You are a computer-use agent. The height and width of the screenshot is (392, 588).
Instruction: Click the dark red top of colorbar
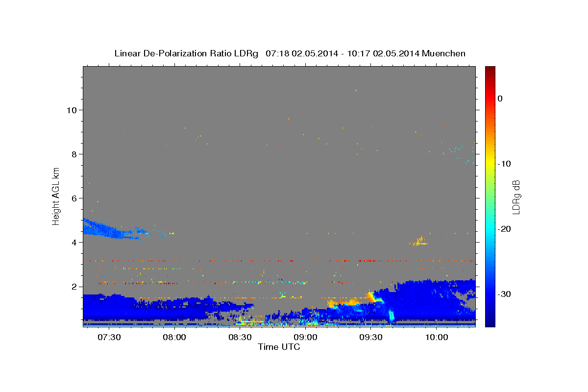490,71
